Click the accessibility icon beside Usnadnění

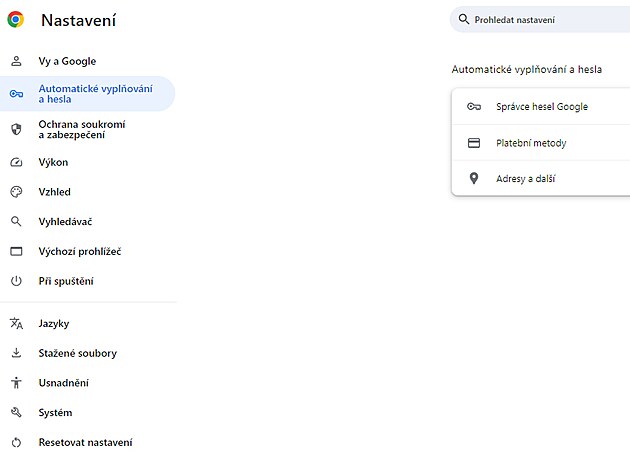pos(16,383)
